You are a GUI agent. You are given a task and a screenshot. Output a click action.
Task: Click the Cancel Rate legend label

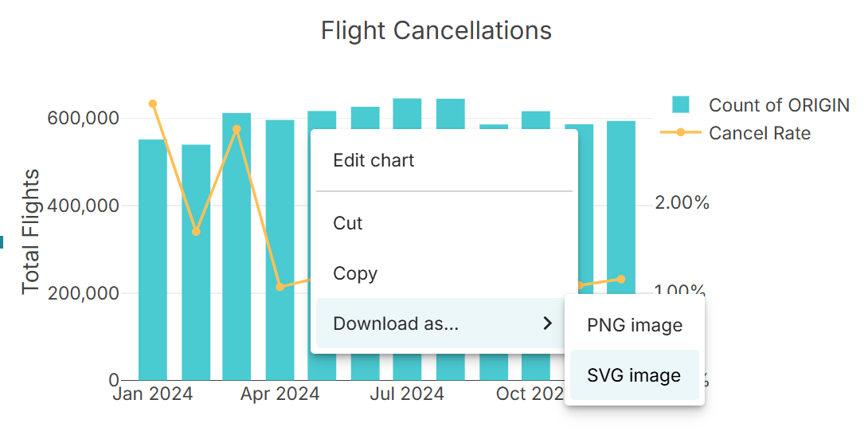[x=760, y=133]
